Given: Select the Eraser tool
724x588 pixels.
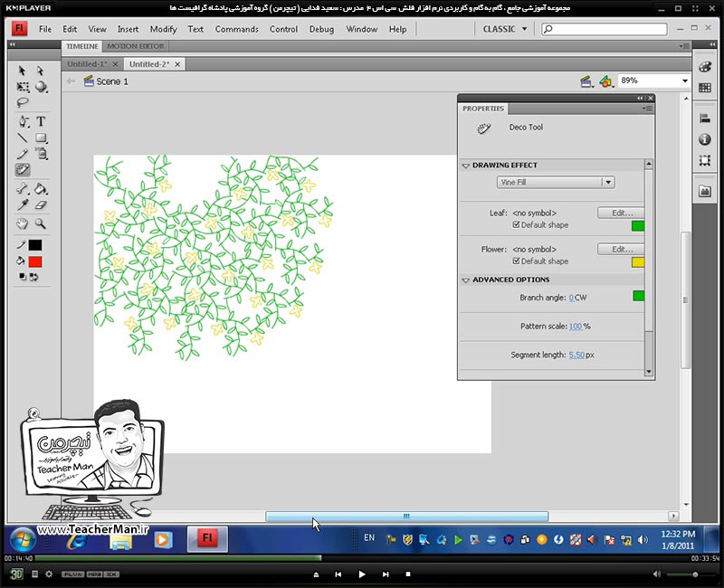Looking at the screenshot, I should coord(41,205).
